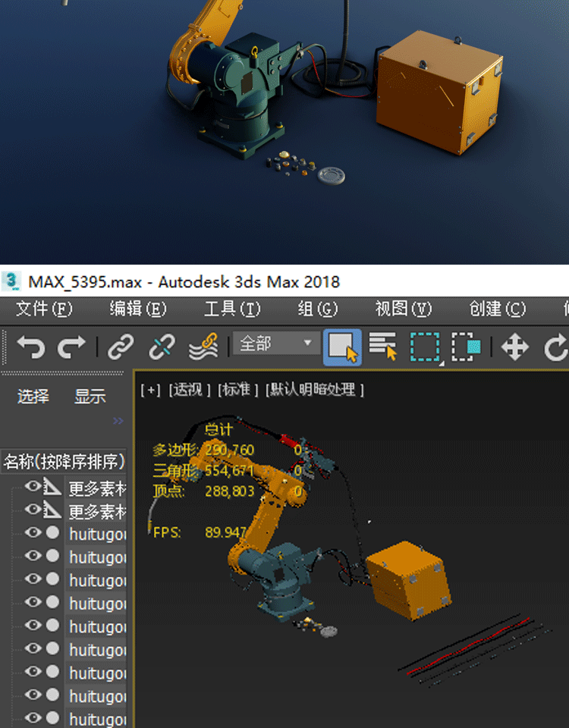
Task: Click the 顶点 288,803 vertex count
Action: 203,491
